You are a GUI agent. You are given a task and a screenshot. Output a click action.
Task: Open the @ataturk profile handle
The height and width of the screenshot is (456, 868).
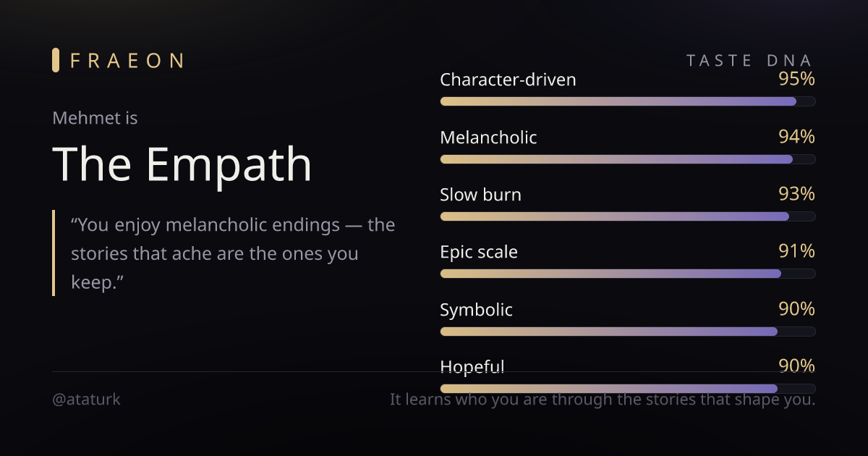(86, 400)
